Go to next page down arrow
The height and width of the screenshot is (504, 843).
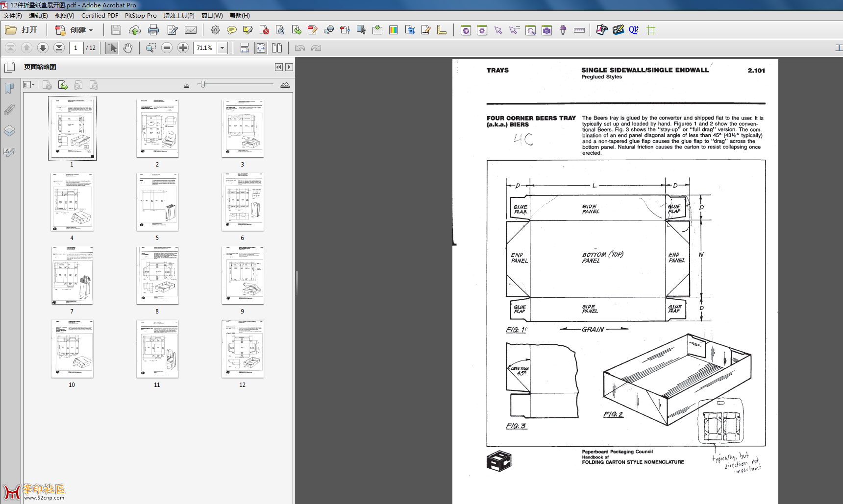(43, 48)
